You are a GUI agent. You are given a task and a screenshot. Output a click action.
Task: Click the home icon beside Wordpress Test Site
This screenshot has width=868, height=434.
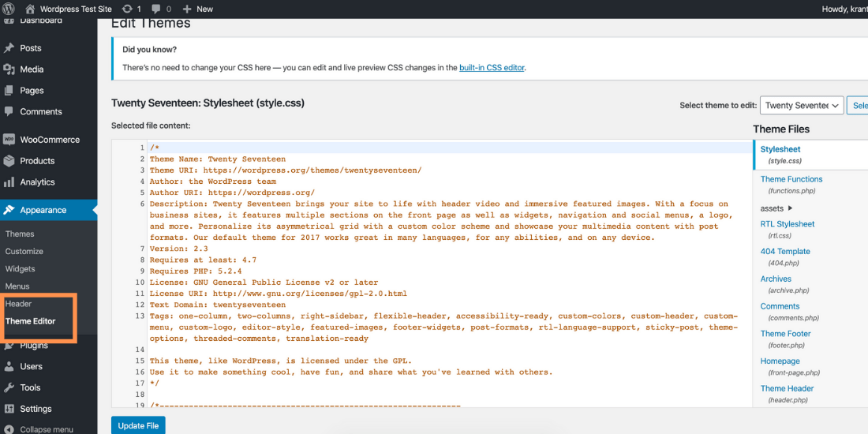point(30,9)
